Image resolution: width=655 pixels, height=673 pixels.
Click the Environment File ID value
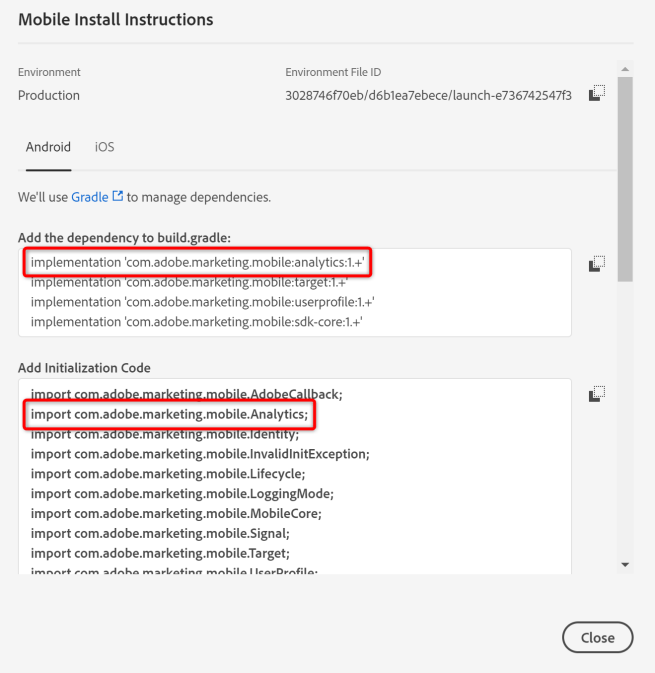click(428, 95)
